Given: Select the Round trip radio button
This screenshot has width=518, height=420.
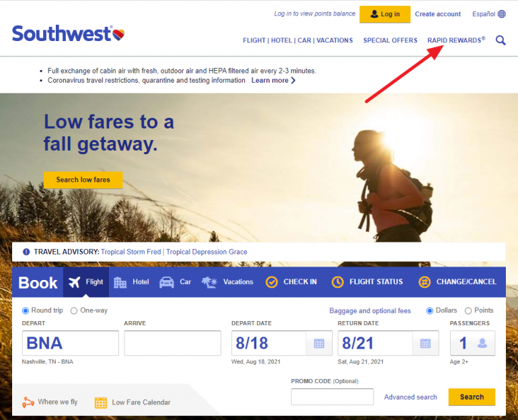Looking at the screenshot, I should coord(26,310).
